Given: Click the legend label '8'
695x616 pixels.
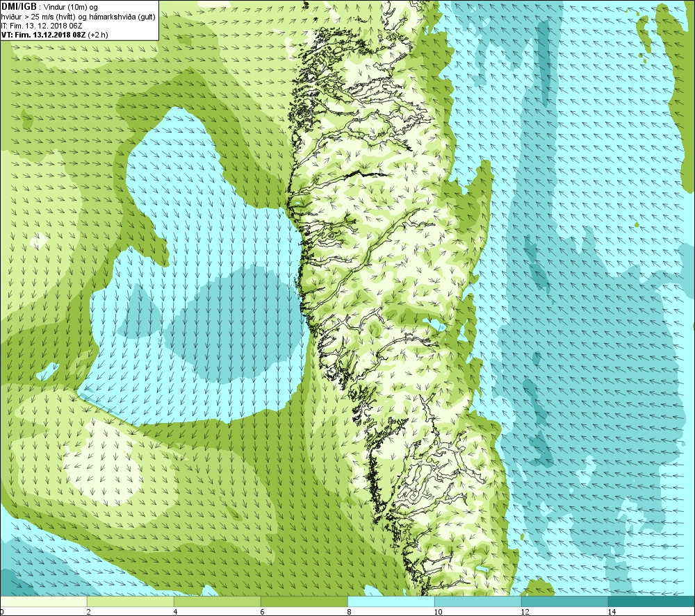Looking at the screenshot, I should pos(350,612).
